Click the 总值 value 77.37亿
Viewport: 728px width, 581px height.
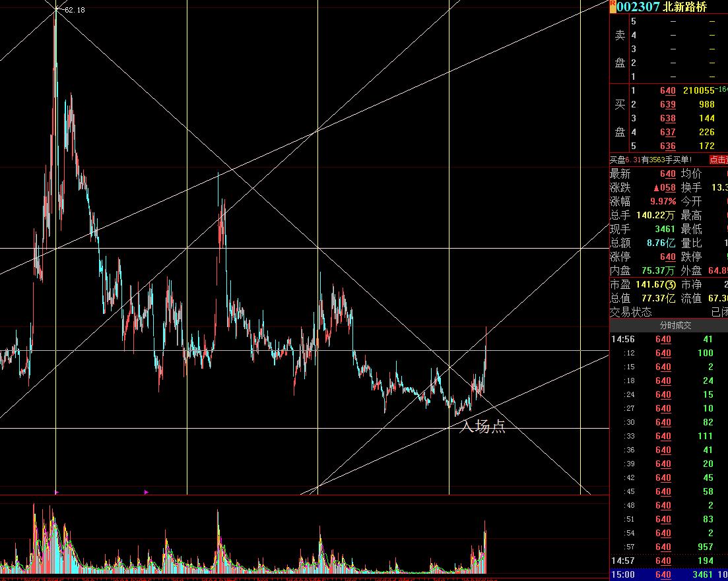click(x=658, y=298)
